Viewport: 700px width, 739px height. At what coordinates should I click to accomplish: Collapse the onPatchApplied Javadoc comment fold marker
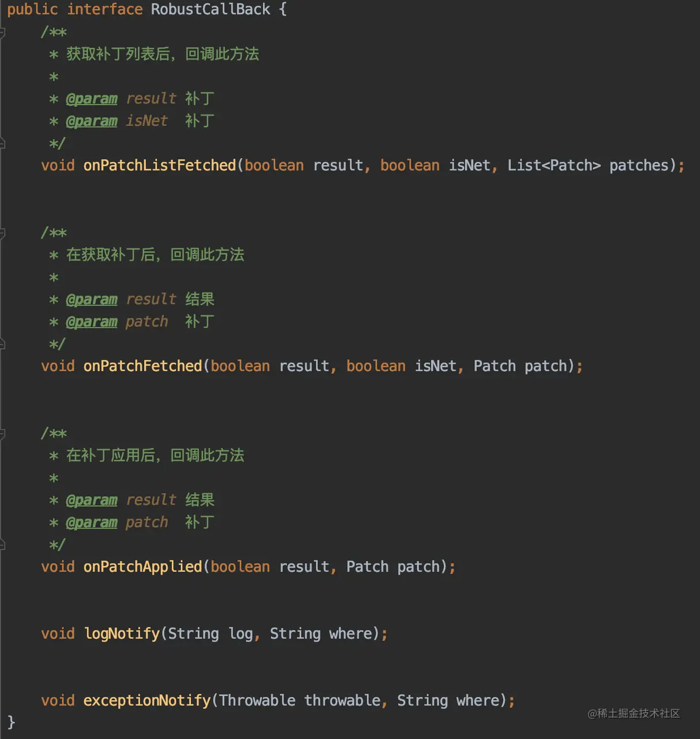click(2, 434)
